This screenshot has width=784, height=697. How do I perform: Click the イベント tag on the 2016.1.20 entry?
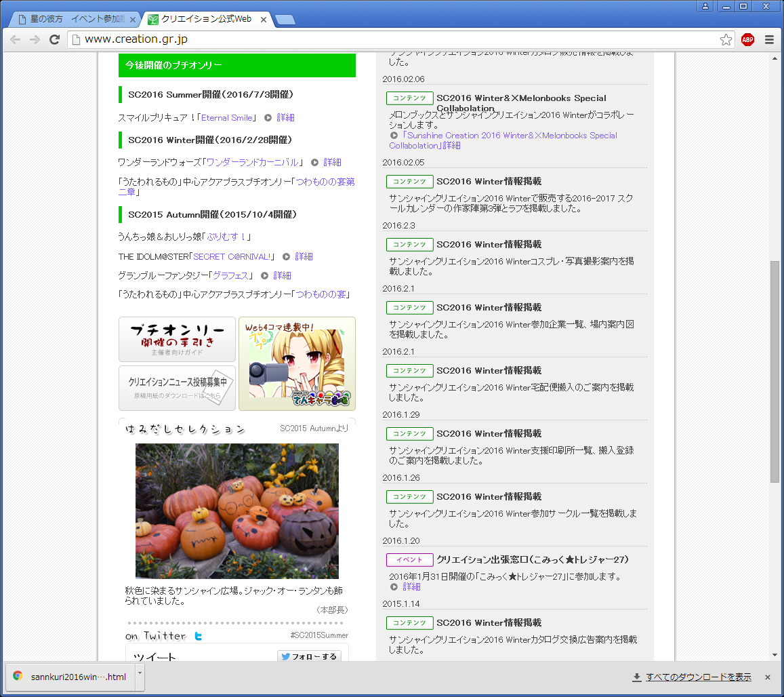point(409,559)
